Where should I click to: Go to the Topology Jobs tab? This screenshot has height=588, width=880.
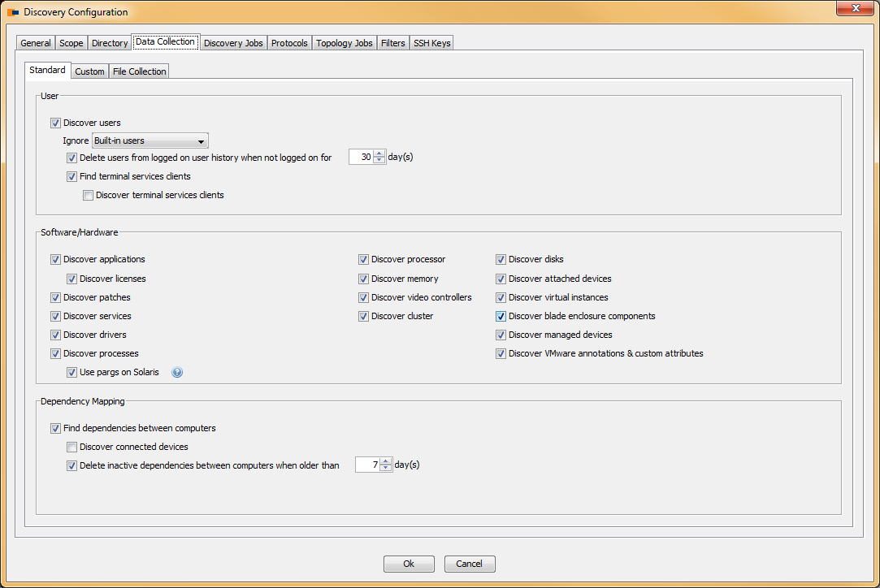pos(344,43)
